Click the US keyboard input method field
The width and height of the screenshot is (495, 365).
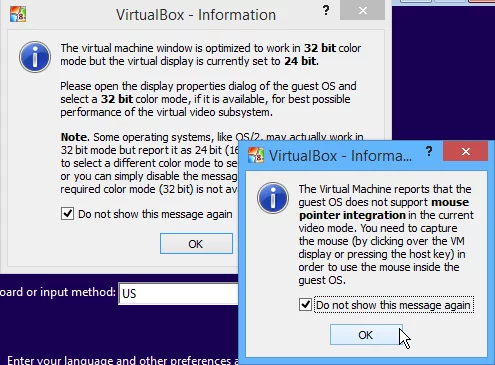(x=178, y=293)
